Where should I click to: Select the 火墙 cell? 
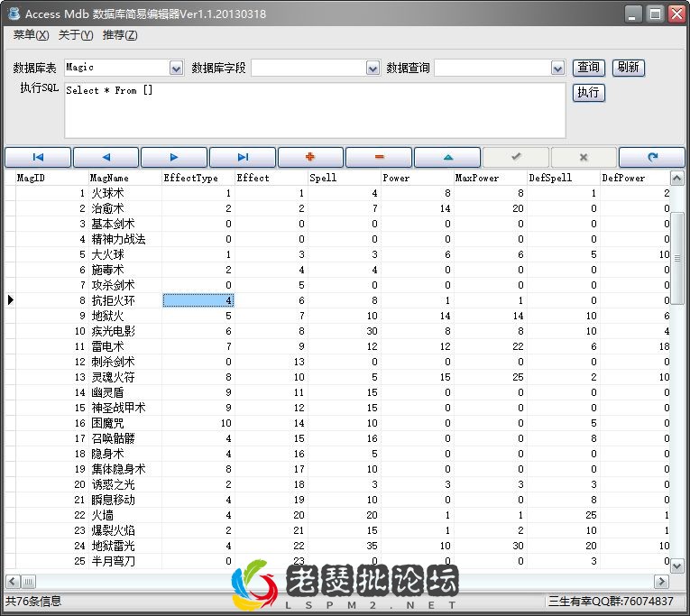pyautogui.click(x=125, y=515)
